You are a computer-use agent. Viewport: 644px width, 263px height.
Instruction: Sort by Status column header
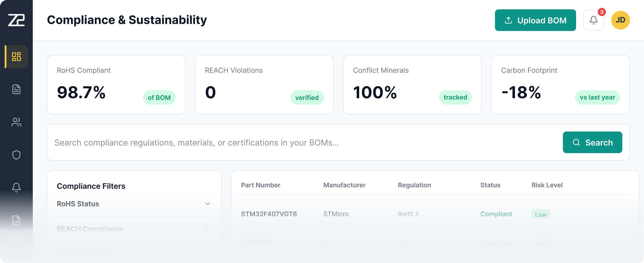(x=490, y=185)
